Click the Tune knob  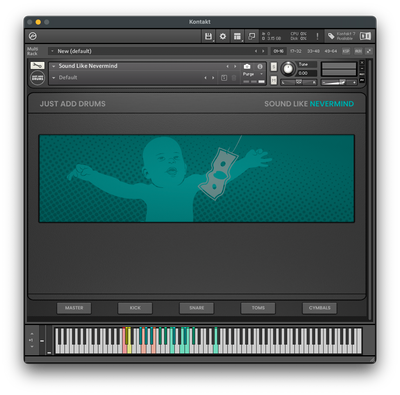tap(288, 68)
